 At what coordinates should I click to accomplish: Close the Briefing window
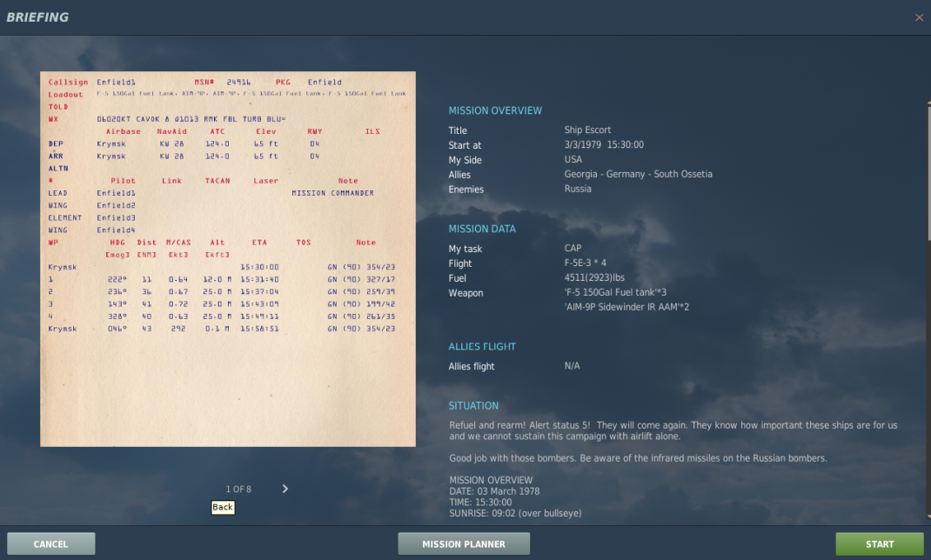click(919, 17)
